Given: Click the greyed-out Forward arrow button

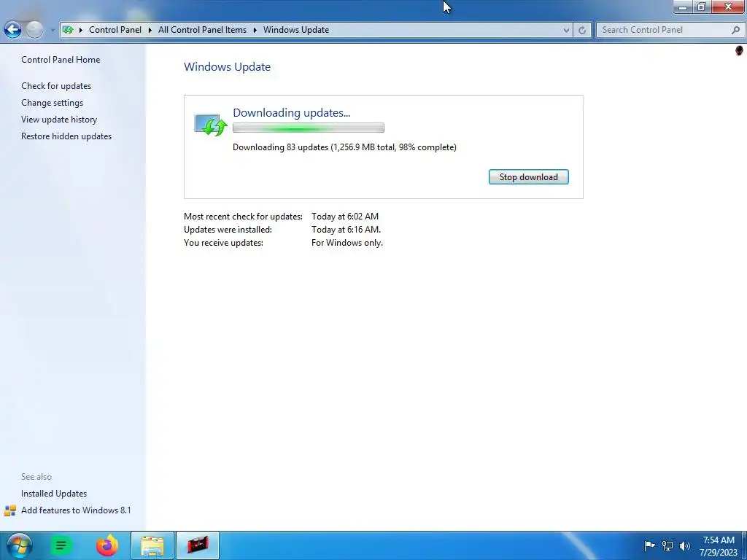Looking at the screenshot, I should (34, 30).
